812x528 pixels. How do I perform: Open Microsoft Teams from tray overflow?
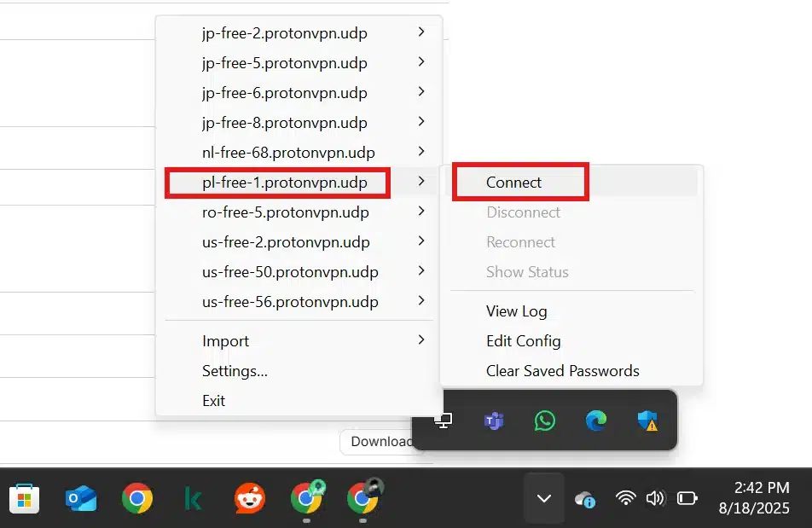pos(494,421)
